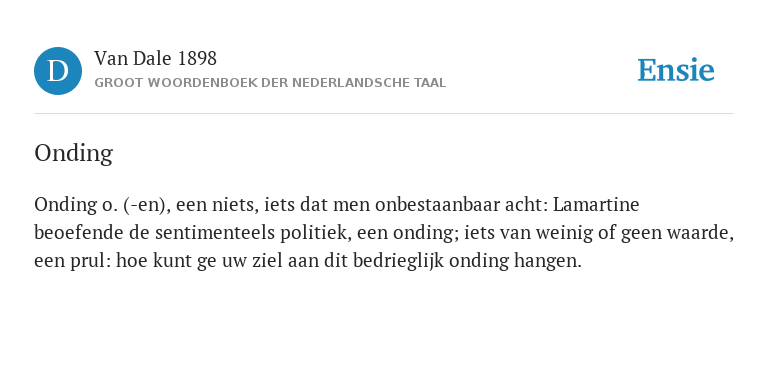768x384 pixels.
Task: Click the horizontal divider line below the header
Action: (384, 114)
